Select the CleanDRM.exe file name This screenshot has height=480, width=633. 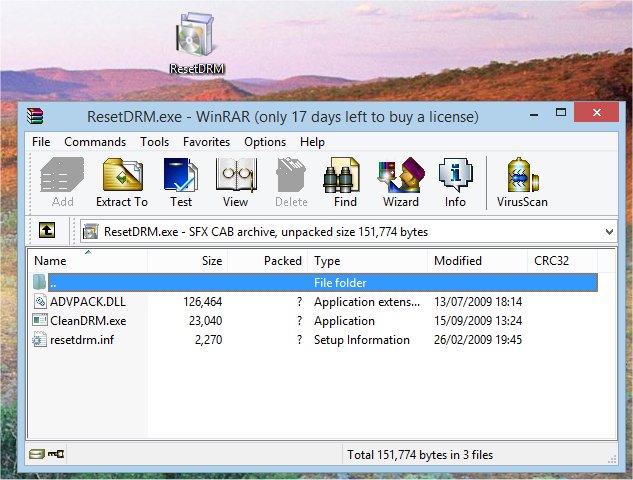click(88, 321)
